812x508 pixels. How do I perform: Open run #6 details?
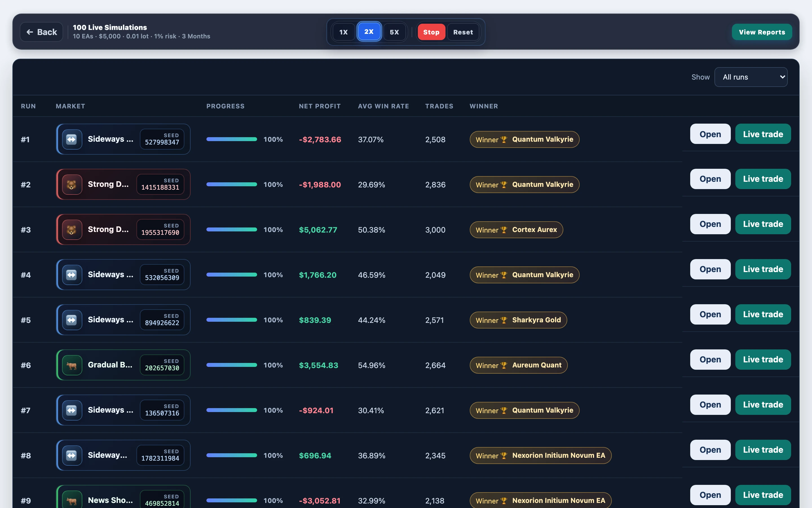710,360
